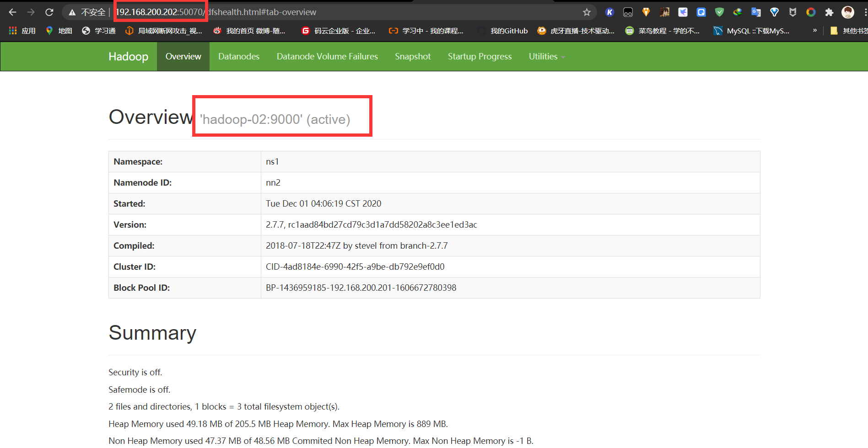
Task: Open the browser extensions puzzle-piece menu
Action: click(x=829, y=12)
